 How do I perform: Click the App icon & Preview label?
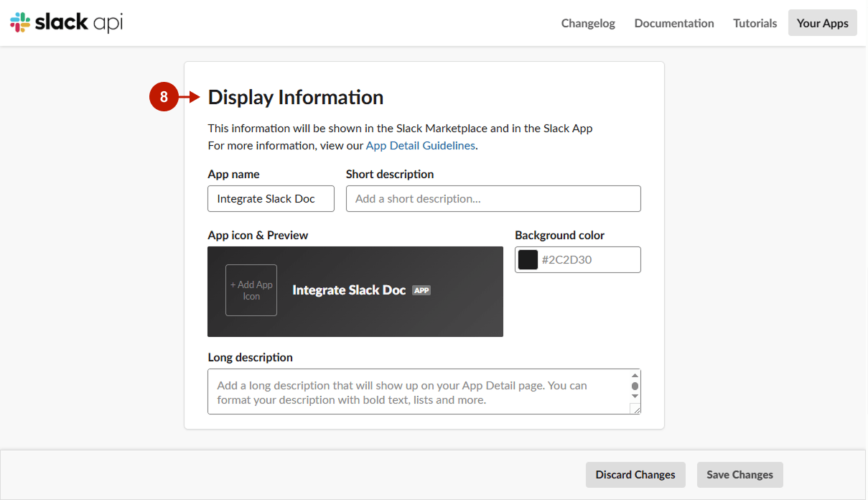(x=258, y=235)
